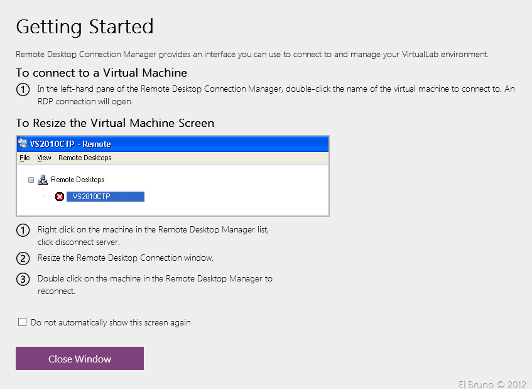532x392 pixels.
Task: Click step 1 circle under connect section
Action: (x=23, y=90)
